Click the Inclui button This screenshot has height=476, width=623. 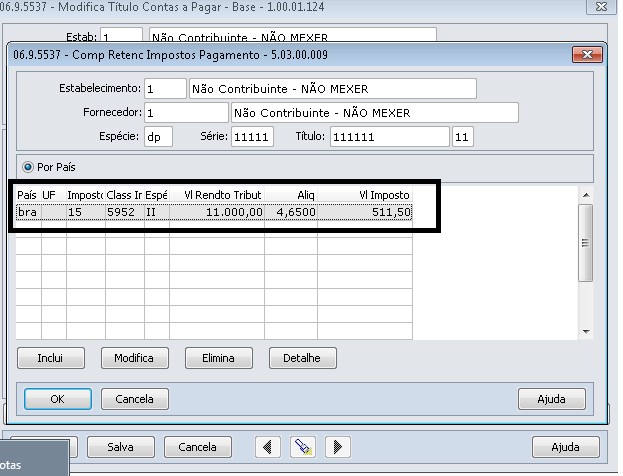tap(50, 358)
